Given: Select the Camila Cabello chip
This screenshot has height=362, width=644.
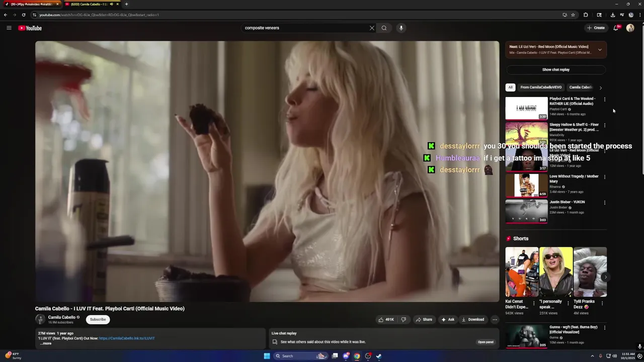Looking at the screenshot, I should click(581, 87).
